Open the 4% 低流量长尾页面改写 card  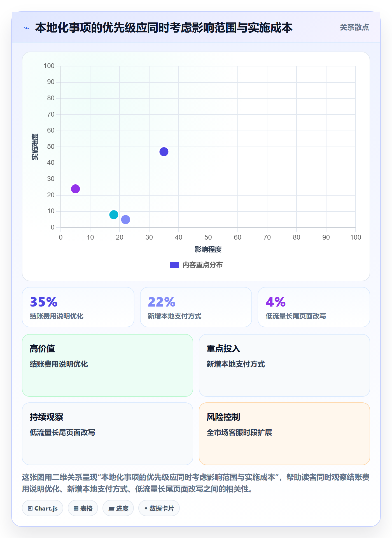point(314,307)
